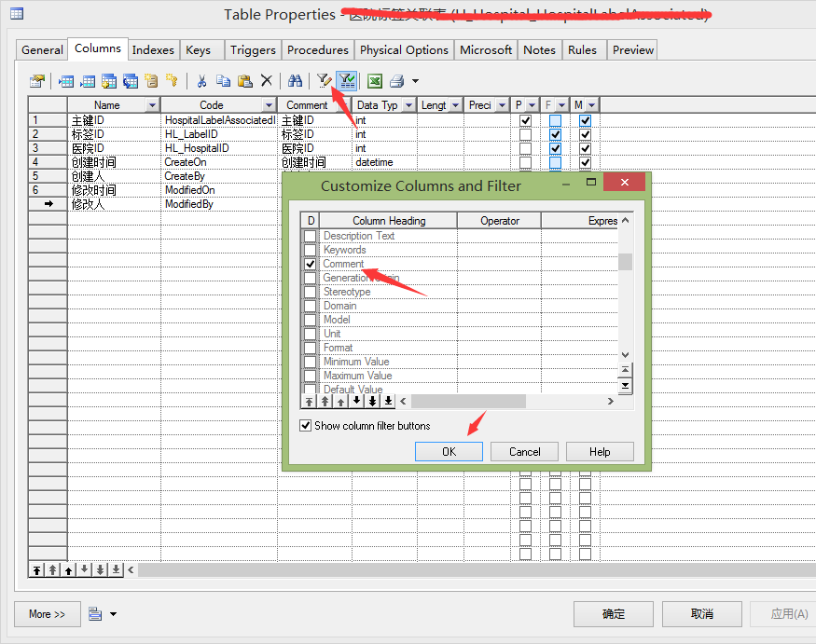Toggle the P checkbox for row 1
The height and width of the screenshot is (644, 816).
tap(526, 120)
